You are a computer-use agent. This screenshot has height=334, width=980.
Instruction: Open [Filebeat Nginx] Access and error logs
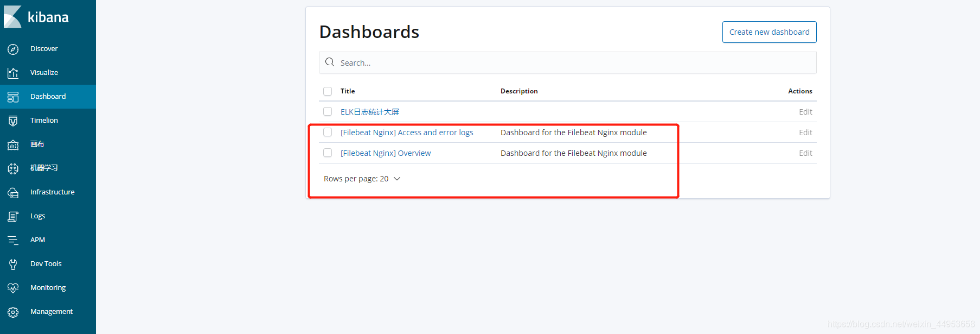click(x=407, y=133)
